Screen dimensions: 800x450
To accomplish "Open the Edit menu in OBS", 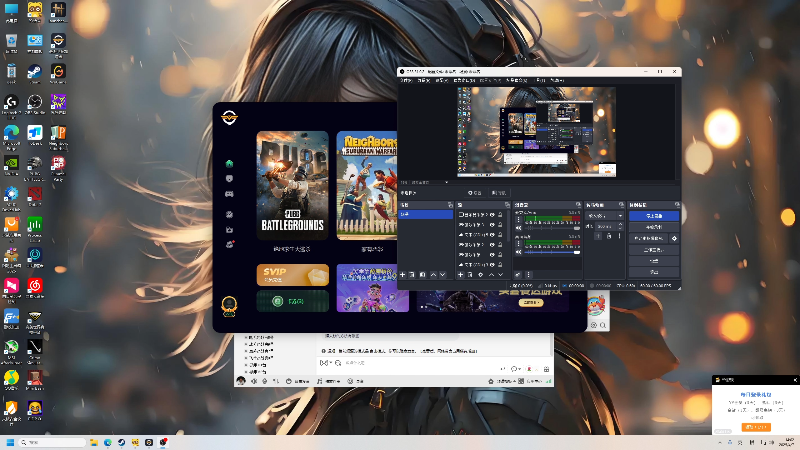I will 423,80.
